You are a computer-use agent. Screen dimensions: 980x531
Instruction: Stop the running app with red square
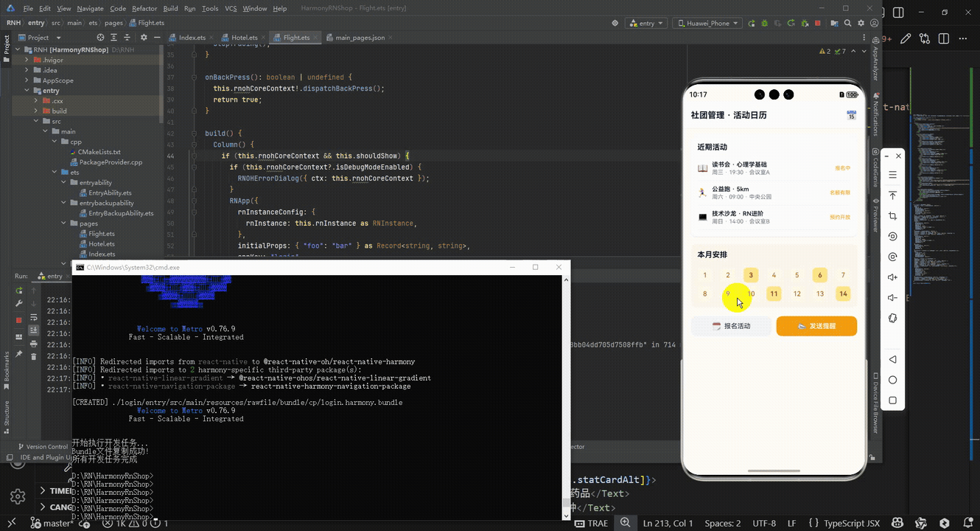tap(818, 24)
